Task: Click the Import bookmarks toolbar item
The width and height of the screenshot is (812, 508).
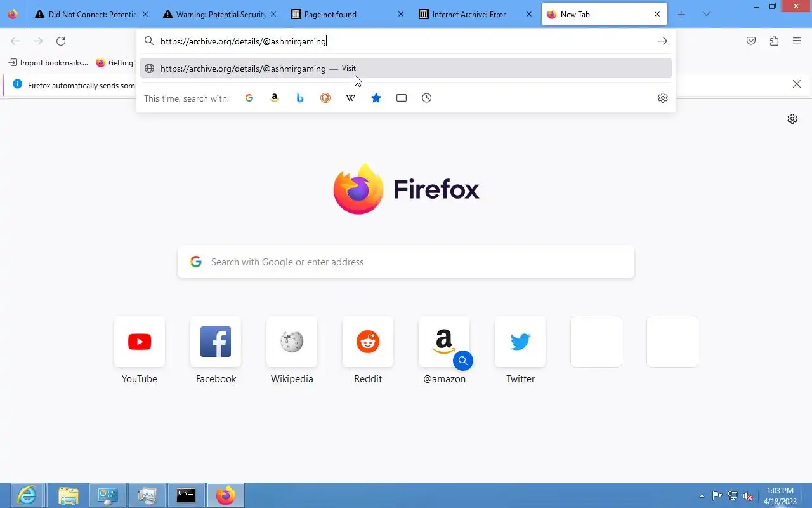Action: click(x=48, y=63)
